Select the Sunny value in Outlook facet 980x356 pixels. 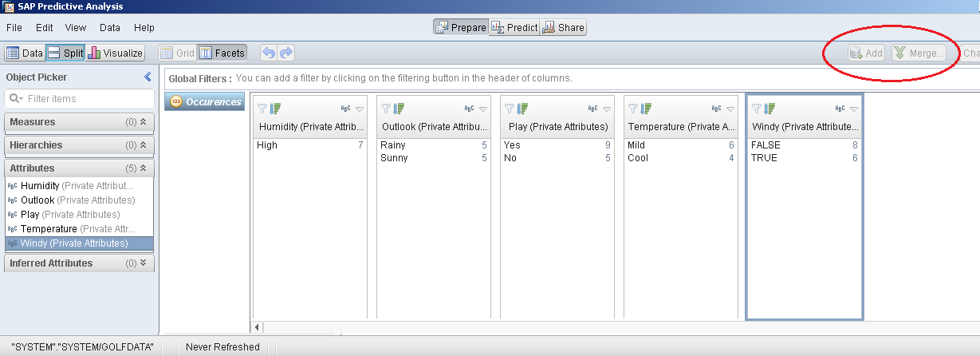[x=434, y=158]
